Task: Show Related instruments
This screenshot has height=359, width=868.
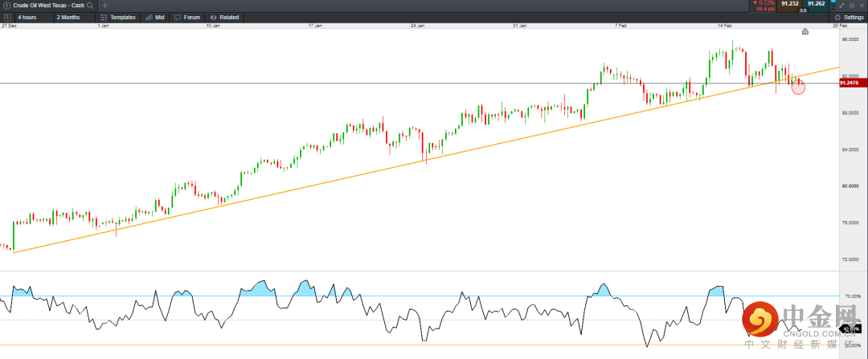Action: coord(224,17)
